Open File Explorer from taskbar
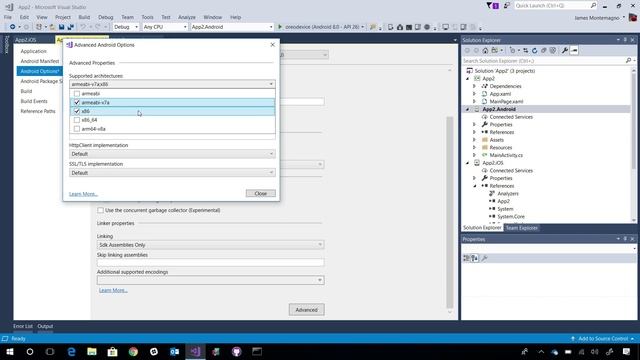The image size is (640, 360). (92, 351)
